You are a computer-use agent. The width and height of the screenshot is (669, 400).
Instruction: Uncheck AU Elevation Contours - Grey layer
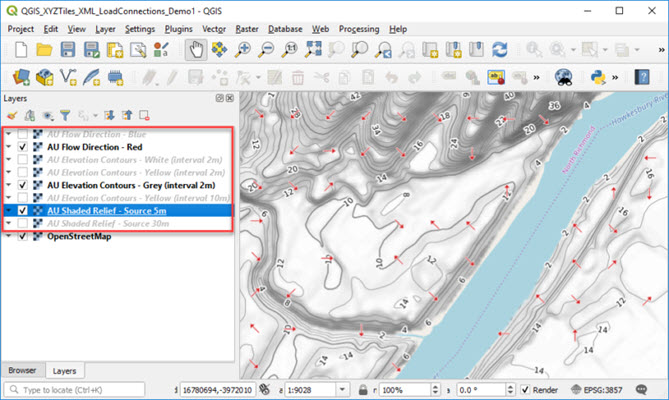(23, 186)
